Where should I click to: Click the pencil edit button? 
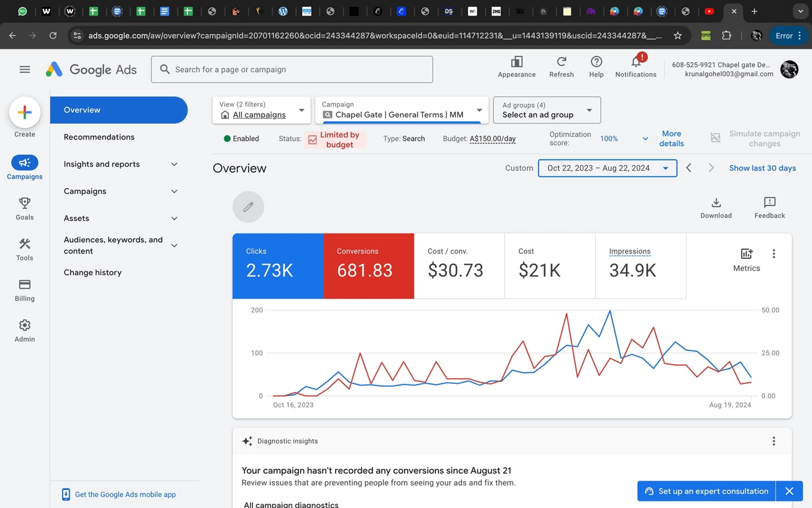[248, 207]
